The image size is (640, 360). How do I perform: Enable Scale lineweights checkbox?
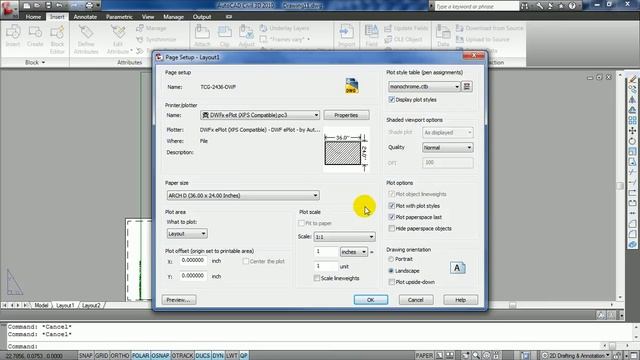[317, 278]
